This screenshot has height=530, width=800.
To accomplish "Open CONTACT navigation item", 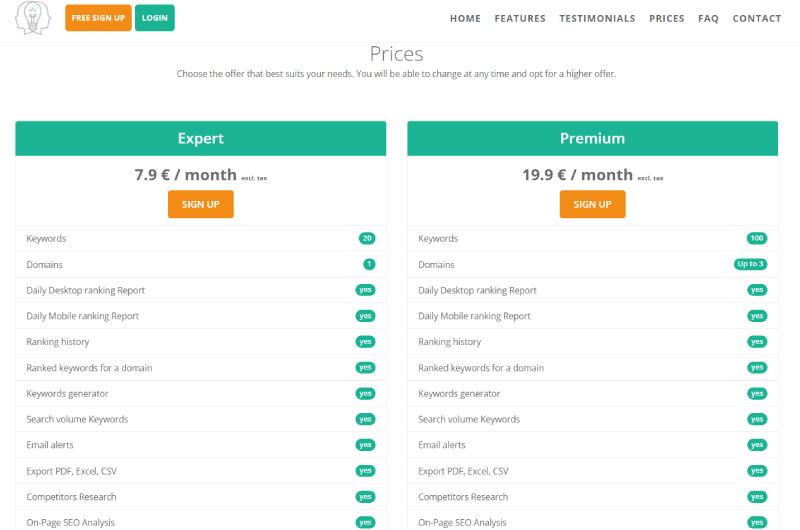I will [757, 18].
